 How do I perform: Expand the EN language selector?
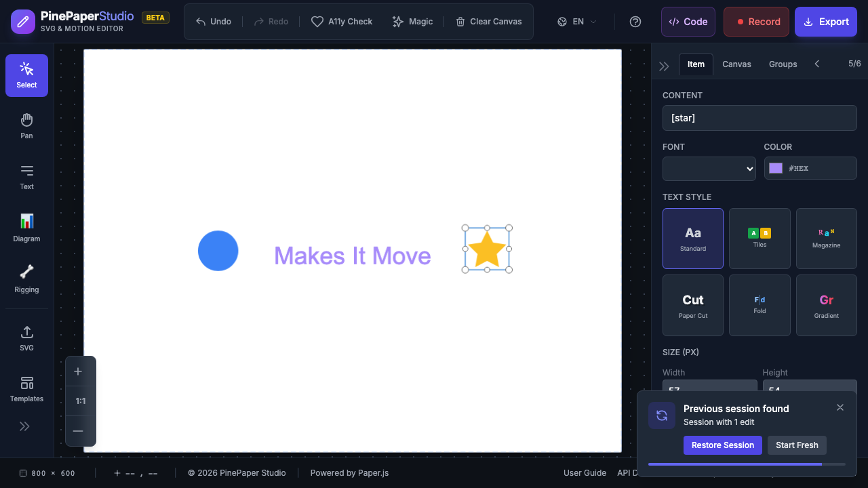click(x=577, y=22)
